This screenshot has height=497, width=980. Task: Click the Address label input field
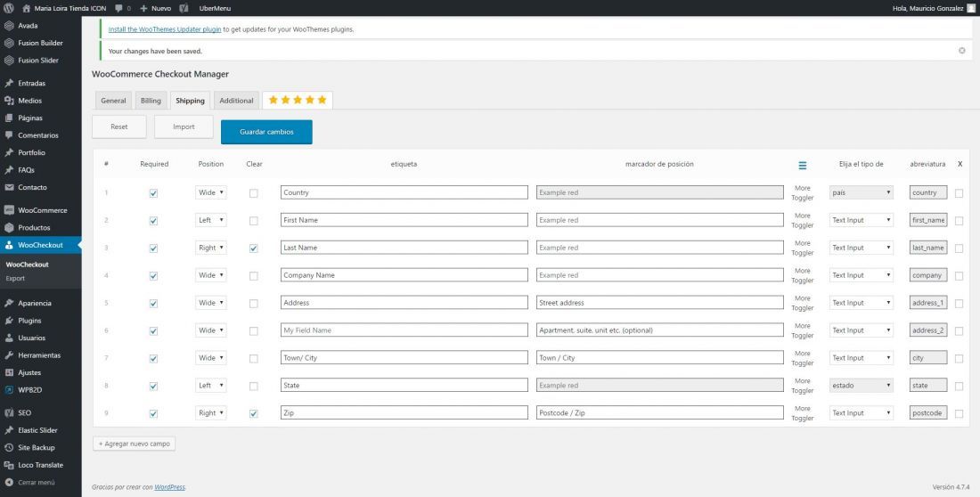point(404,303)
